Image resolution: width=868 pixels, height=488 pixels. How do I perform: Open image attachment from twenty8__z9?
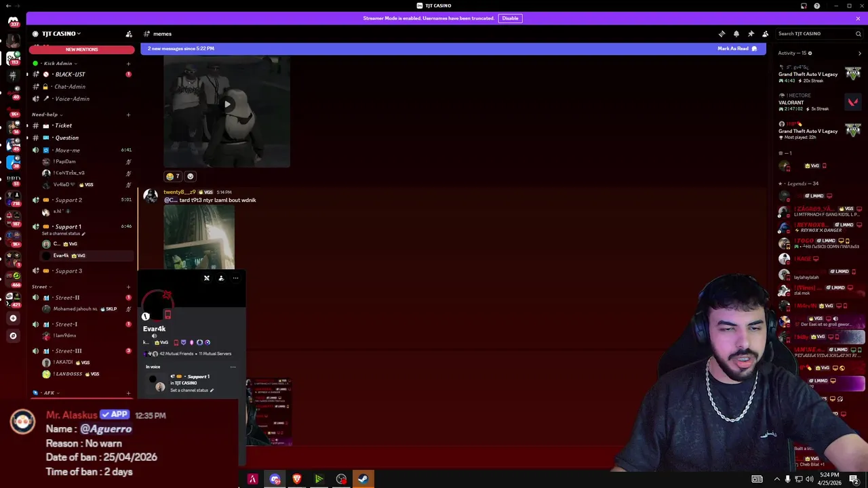tap(199, 237)
